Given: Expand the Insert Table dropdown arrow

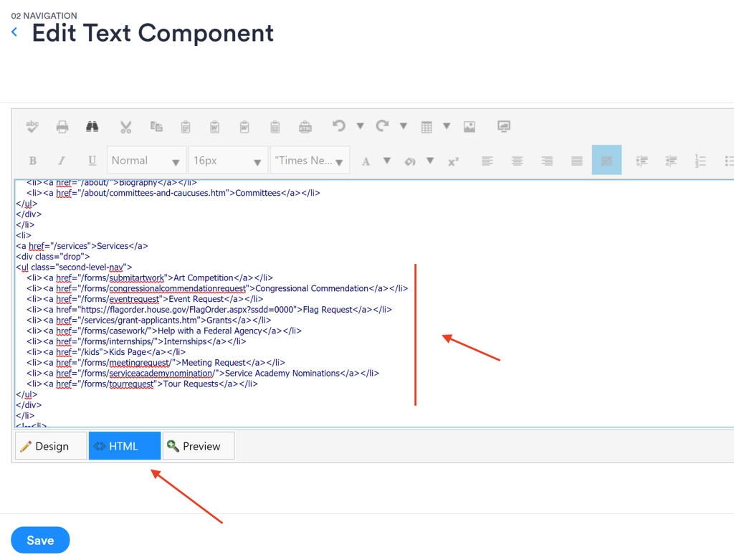Looking at the screenshot, I should coord(447,126).
